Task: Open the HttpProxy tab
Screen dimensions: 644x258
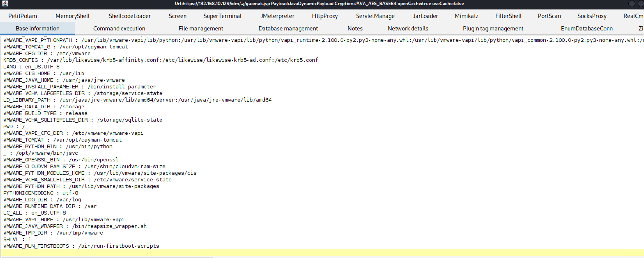Action: point(325,16)
